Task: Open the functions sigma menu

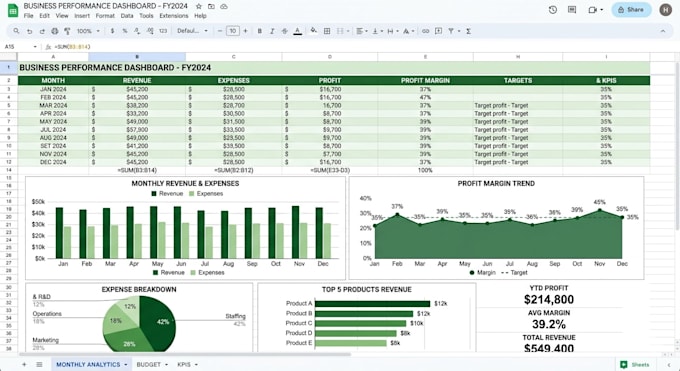Action: pyautogui.click(x=468, y=31)
